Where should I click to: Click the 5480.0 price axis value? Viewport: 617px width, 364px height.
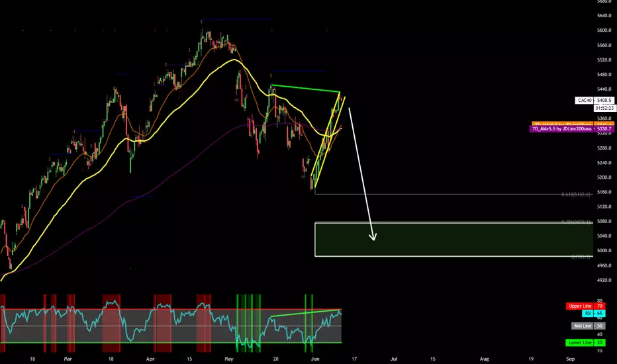point(604,74)
